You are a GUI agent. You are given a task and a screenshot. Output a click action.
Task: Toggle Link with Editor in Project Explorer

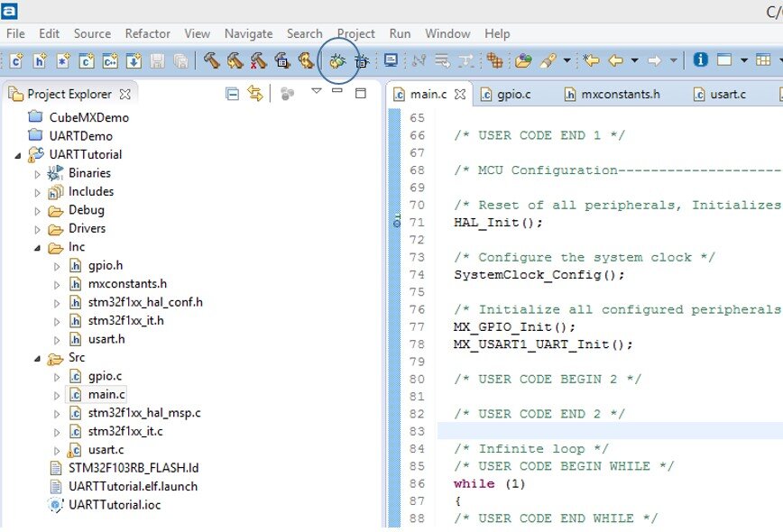255,94
